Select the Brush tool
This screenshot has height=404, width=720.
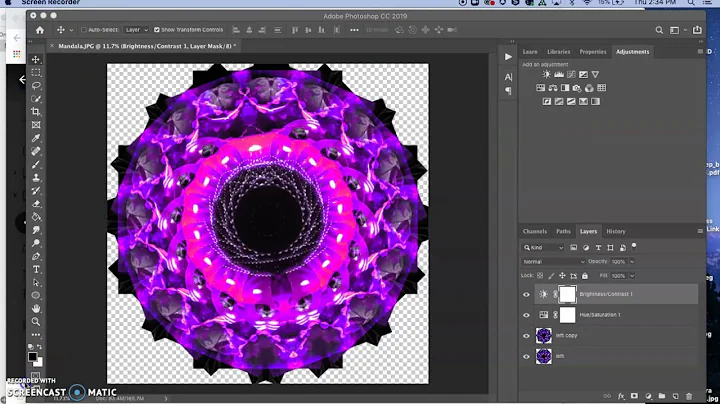[x=36, y=164]
